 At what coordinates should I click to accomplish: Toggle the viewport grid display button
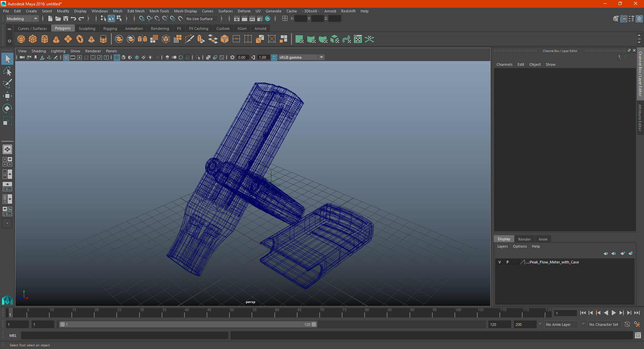tap(66, 57)
